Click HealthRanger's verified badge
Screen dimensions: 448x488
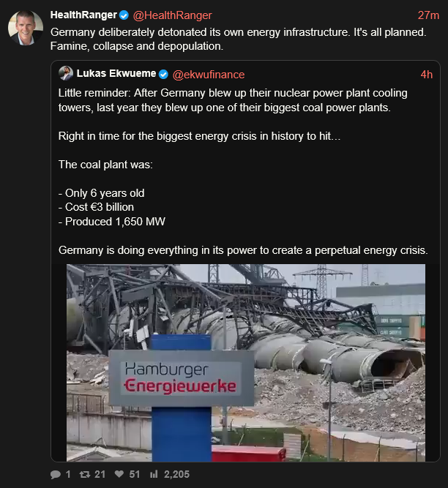point(124,15)
